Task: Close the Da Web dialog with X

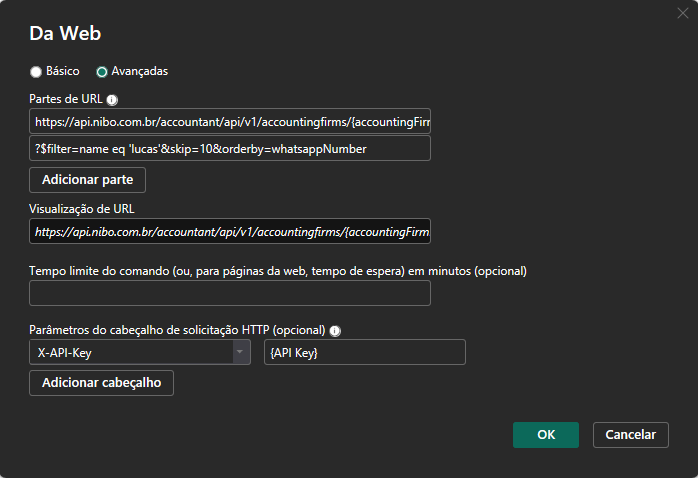Action: [682, 13]
